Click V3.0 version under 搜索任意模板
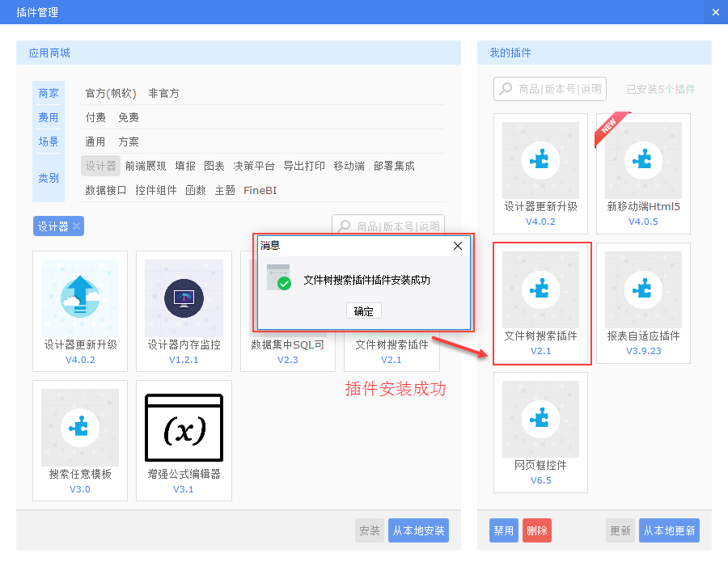The height and width of the screenshot is (566, 728). 80,489
